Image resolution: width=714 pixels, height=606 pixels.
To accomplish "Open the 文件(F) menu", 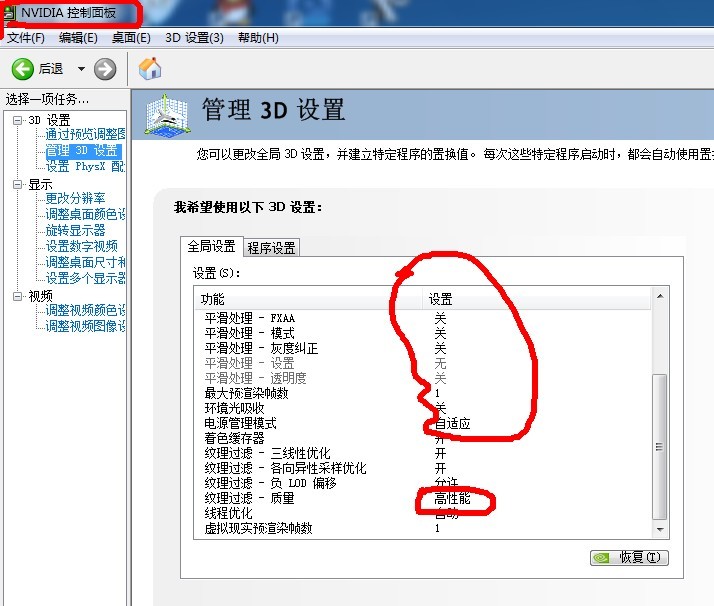I will (26, 38).
